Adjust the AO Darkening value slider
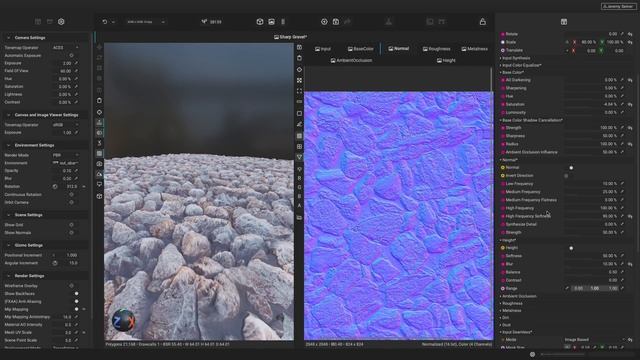Screen dimensions: 640x360 591,80
